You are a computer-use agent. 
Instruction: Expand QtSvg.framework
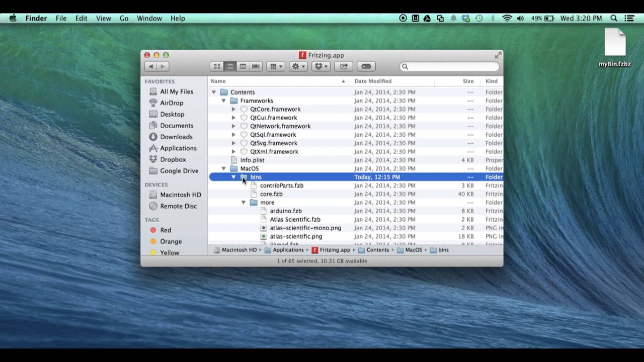point(233,143)
